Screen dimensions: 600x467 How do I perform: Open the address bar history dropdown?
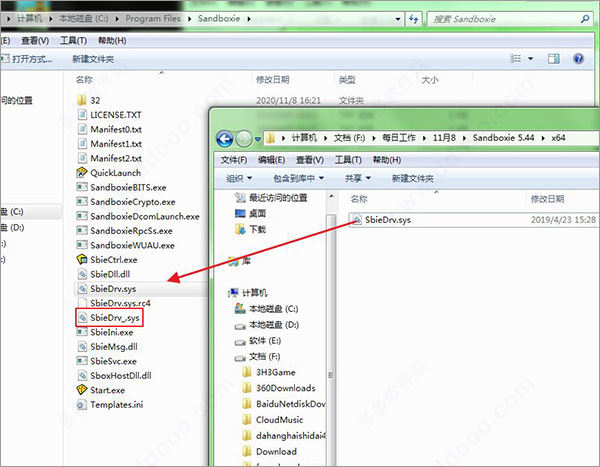[x=398, y=19]
